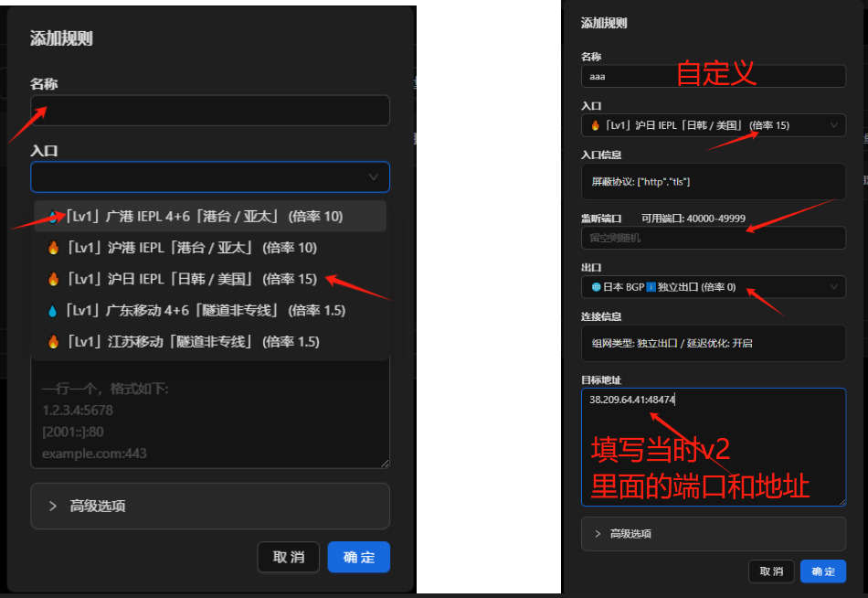Click globe icon in 日本 BGP exit field

pyautogui.click(x=595, y=287)
